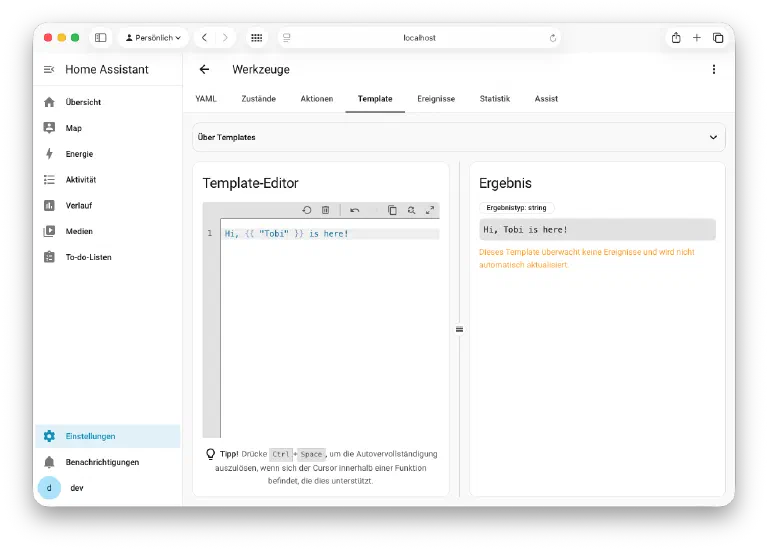Viewport: 768px width, 550px height.
Task: Open Energie dashboard
Action: pos(108,154)
